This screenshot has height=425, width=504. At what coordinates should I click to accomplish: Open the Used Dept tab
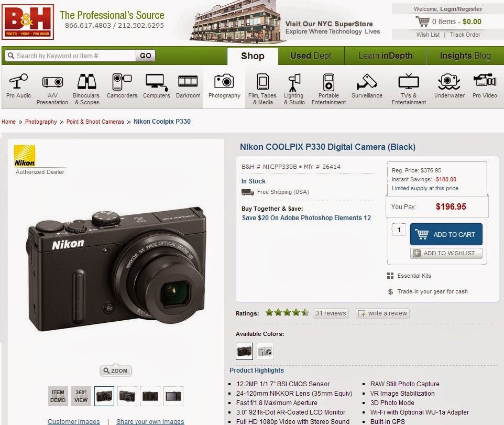(311, 56)
